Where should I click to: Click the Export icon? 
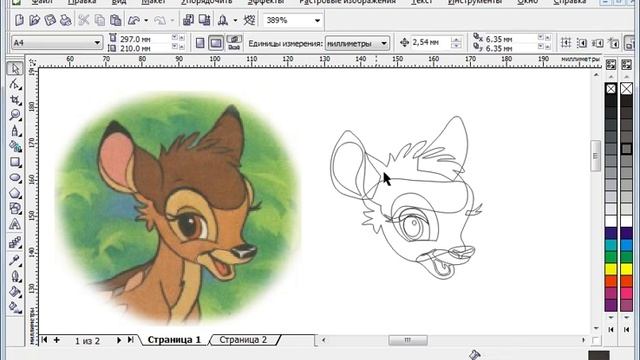204,20
